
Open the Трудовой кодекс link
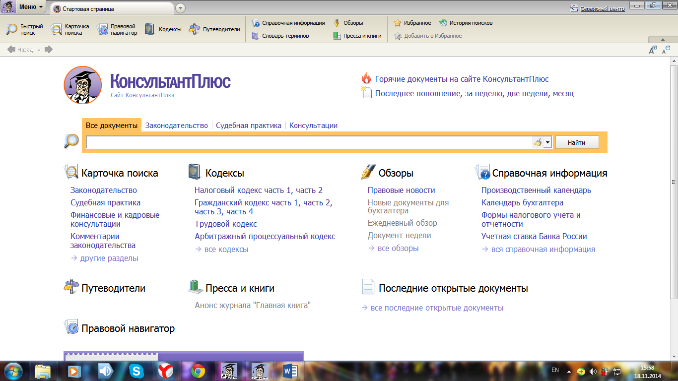click(226, 224)
